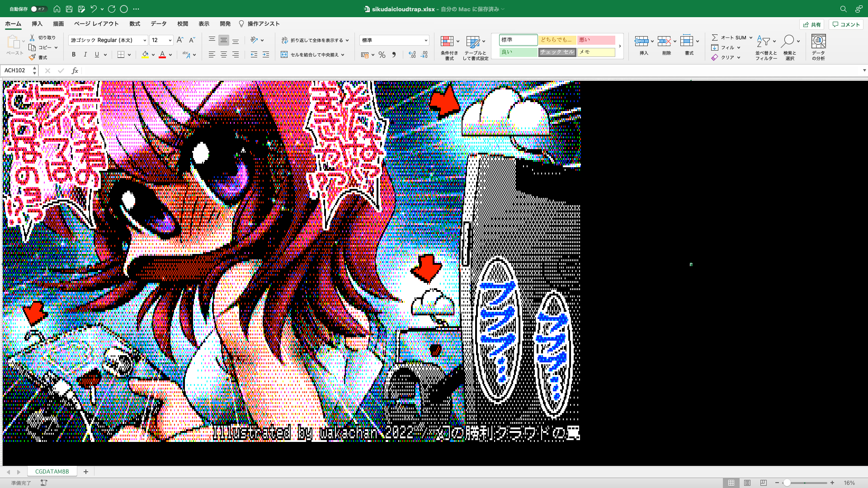Click the 共有 share button

pyautogui.click(x=812, y=24)
